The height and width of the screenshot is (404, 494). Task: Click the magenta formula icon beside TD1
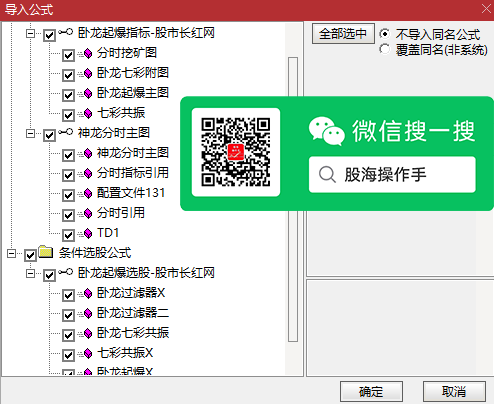click(x=88, y=234)
